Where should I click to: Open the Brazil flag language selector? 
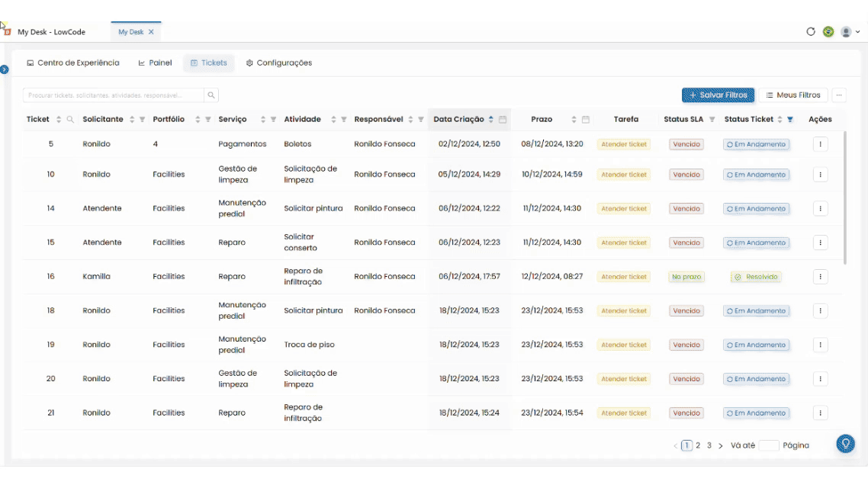coord(828,31)
